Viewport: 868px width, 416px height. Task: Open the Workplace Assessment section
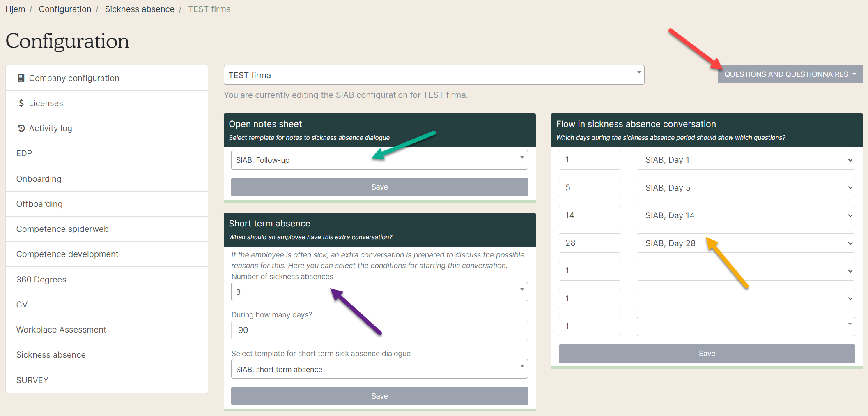[61, 329]
